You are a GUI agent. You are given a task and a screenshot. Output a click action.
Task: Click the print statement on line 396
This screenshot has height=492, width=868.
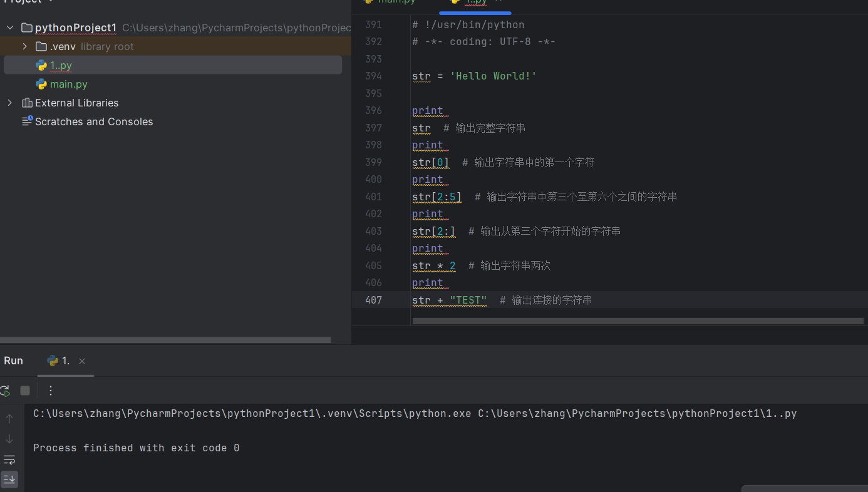click(x=428, y=111)
